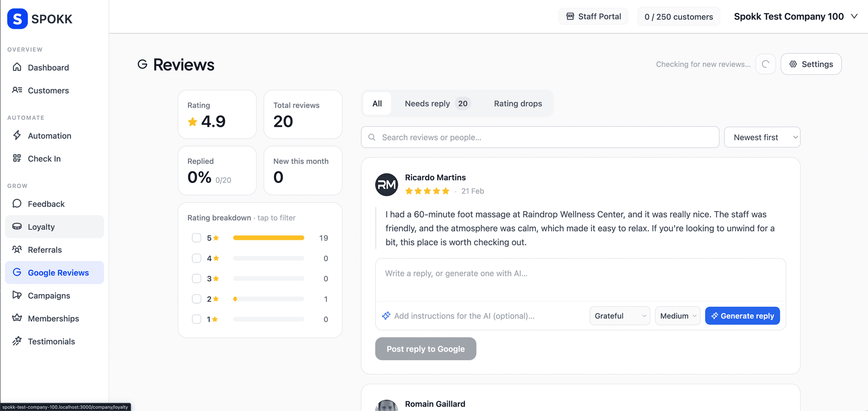
Task: Focus the Search reviews or people field
Action: 540,137
